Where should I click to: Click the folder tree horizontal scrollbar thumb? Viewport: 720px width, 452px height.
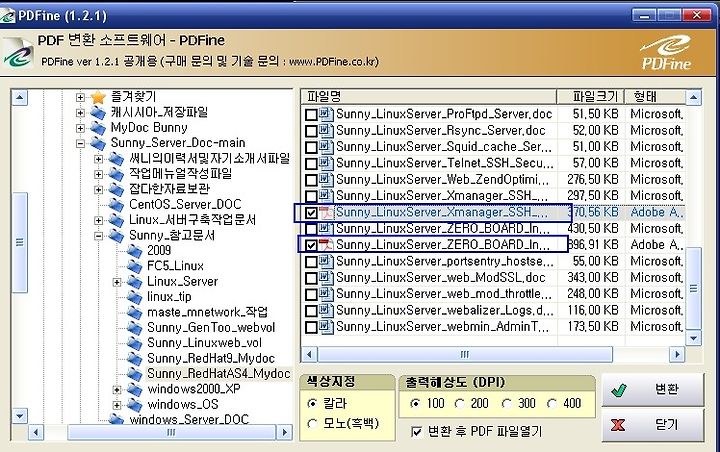[171, 432]
